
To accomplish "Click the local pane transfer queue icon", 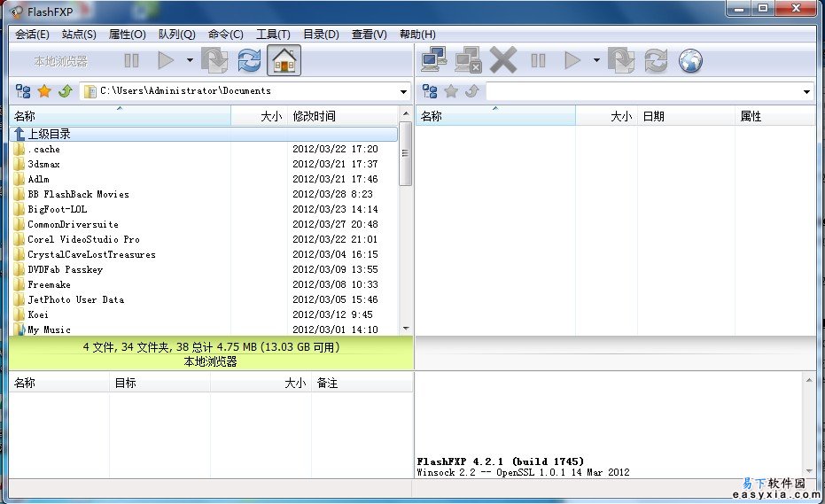I will [x=214, y=60].
